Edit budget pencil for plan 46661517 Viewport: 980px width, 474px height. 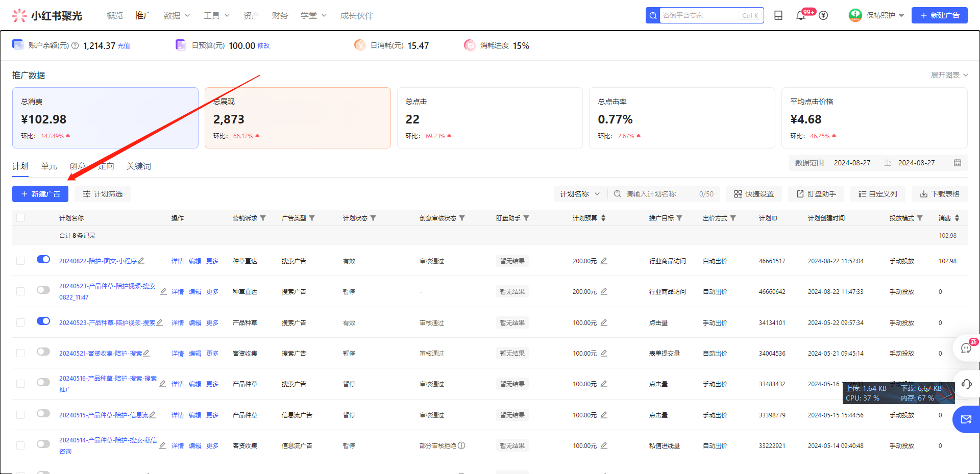click(604, 261)
